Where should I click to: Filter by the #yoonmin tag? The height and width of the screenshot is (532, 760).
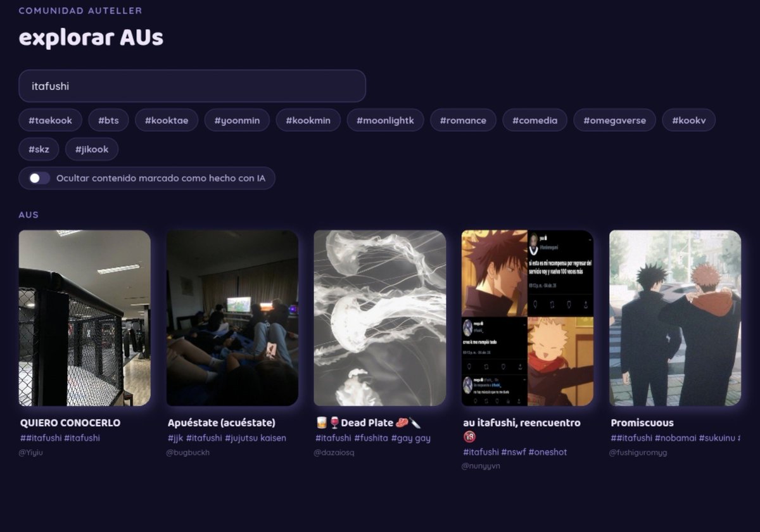pos(237,120)
